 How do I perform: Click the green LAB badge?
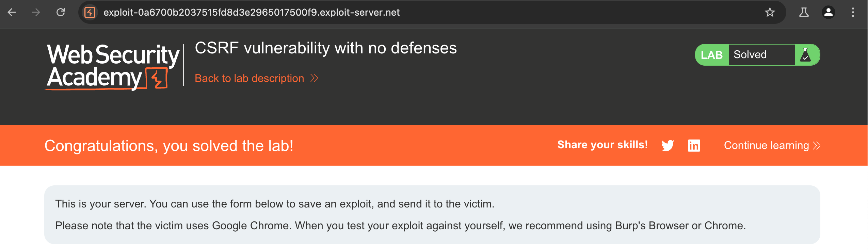pyautogui.click(x=711, y=55)
